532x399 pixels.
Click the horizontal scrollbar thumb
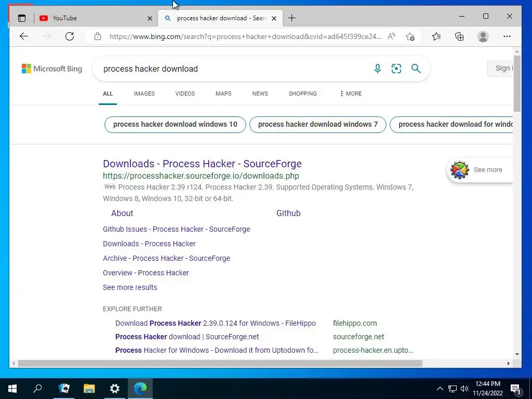220,363
